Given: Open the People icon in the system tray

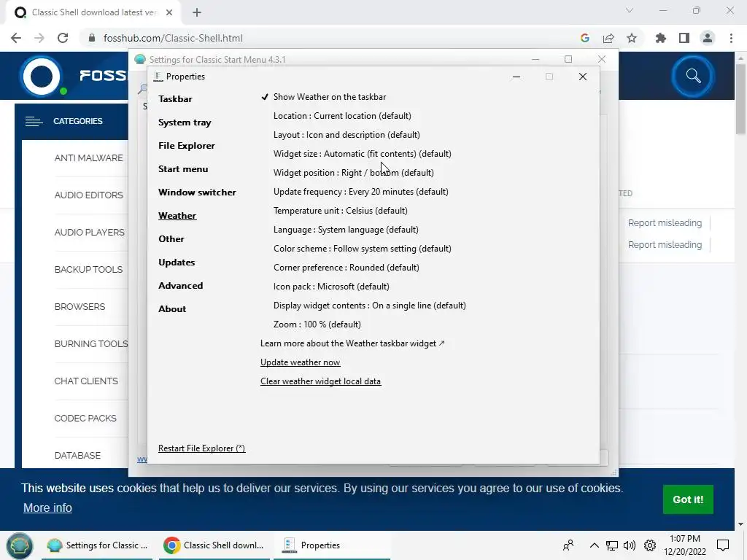Looking at the screenshot, I should click(568, 545).
